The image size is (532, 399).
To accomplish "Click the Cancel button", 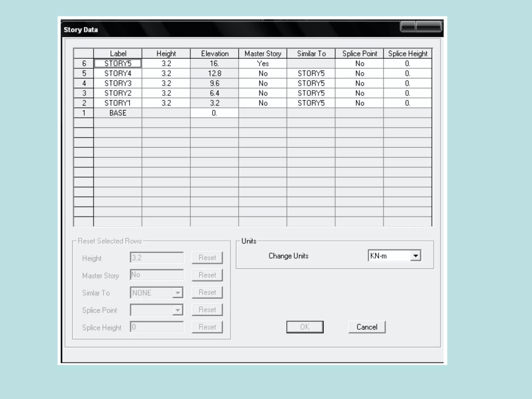I will coord(367,327).
